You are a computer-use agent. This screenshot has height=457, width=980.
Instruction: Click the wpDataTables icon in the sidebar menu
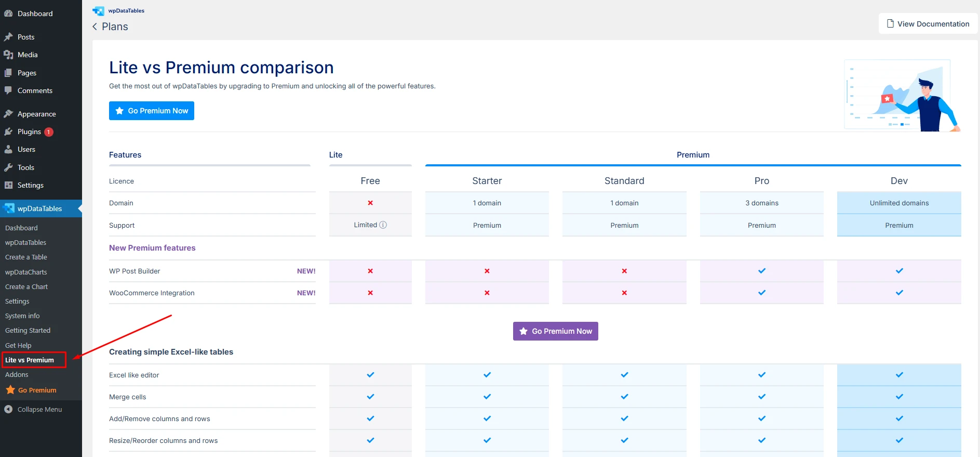point(8,208)
